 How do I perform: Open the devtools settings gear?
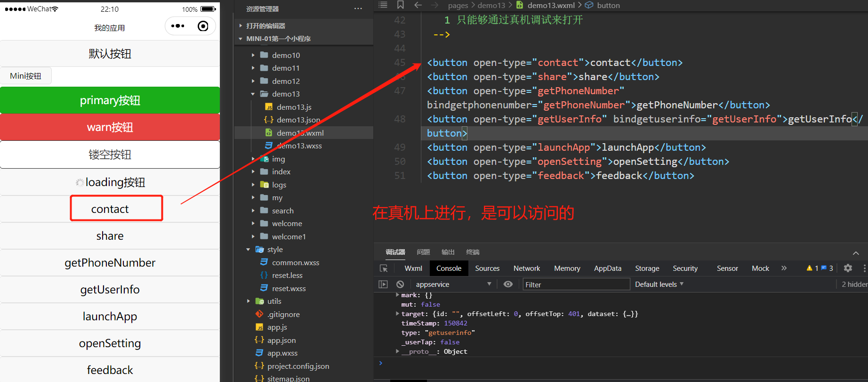848,268
